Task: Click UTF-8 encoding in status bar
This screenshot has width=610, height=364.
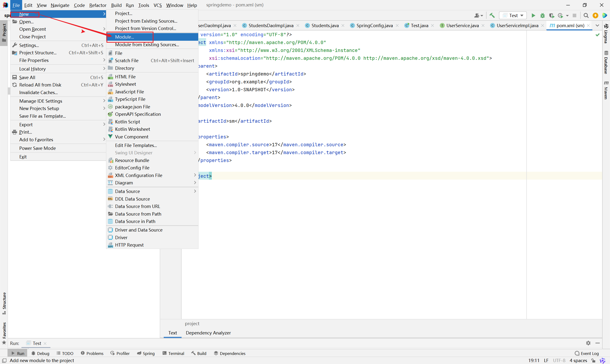Action: 559,360
